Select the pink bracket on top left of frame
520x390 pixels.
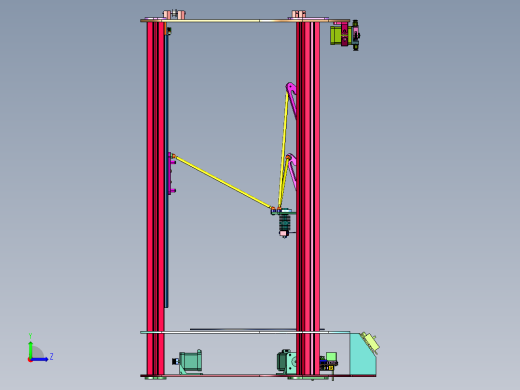(x=174, y=14)
